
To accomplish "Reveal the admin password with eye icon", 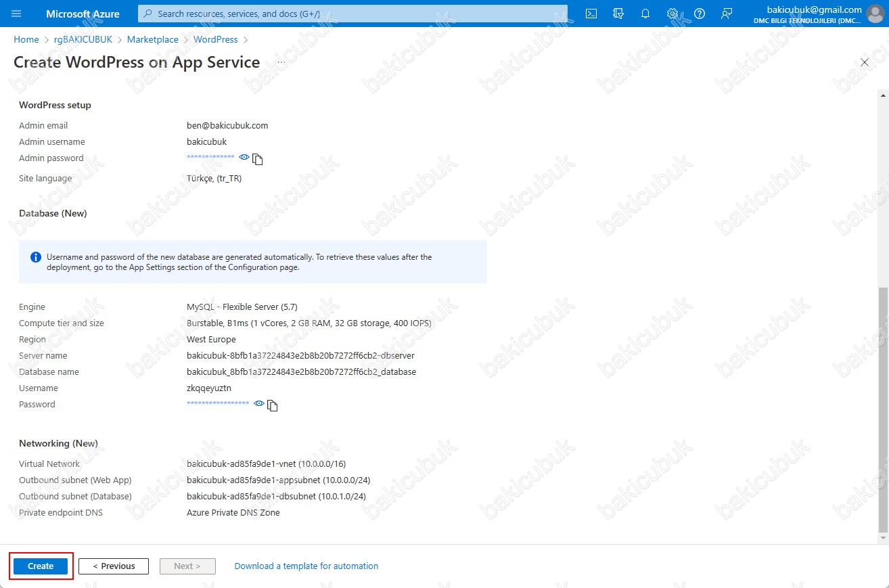I will pos(244,157).
